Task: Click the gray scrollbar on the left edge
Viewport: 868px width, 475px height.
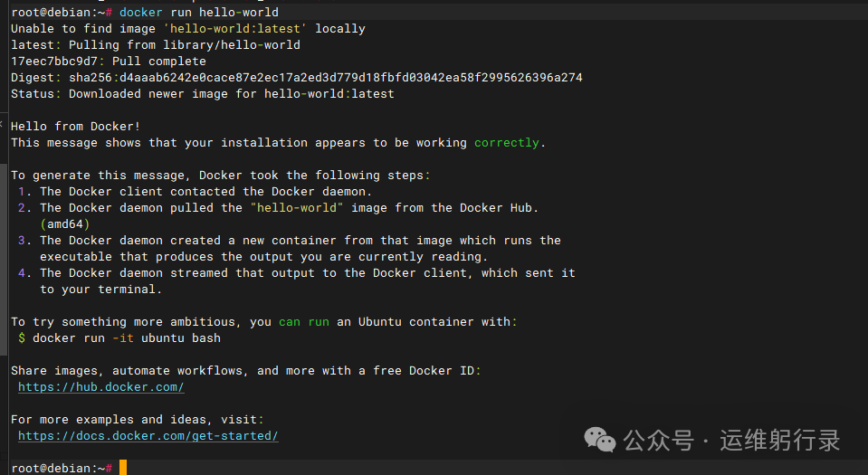Action: [x=3, y=226]
